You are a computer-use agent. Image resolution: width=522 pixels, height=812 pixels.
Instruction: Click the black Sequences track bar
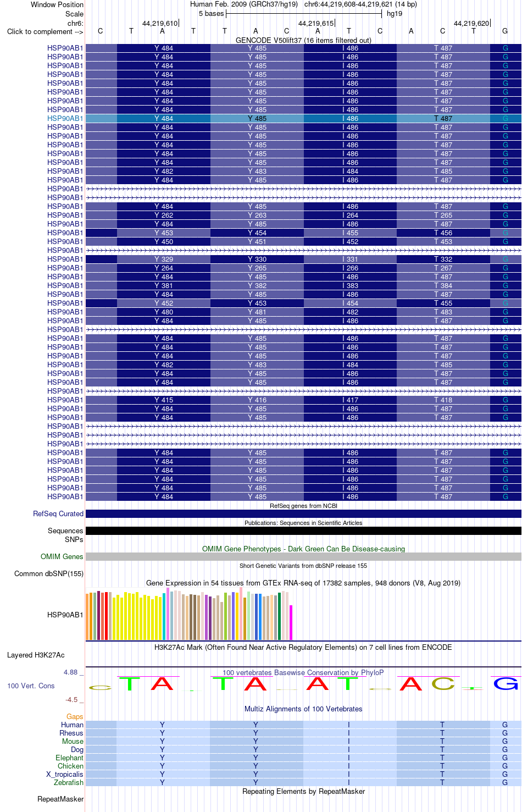[303, 531]
